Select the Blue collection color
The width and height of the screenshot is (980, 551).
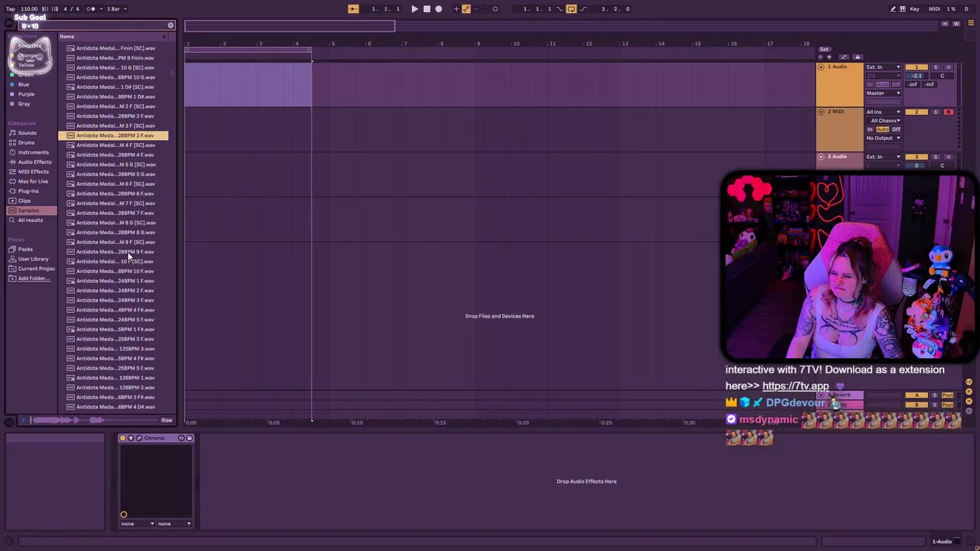pyautogui.click(x=24, y=84)
